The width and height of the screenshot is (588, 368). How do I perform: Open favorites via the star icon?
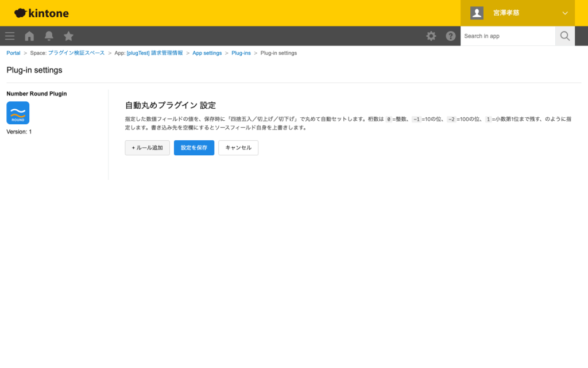click(68, 36)
